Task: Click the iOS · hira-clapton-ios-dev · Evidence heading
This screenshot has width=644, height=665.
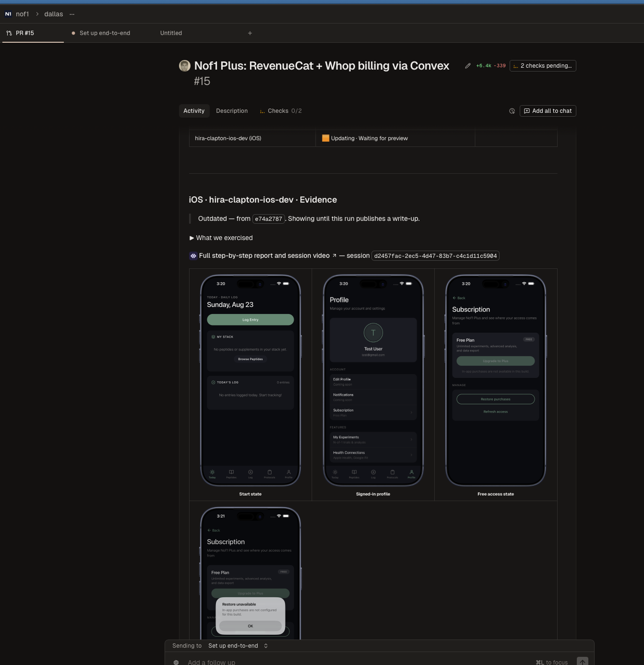Action: point(263,200)
